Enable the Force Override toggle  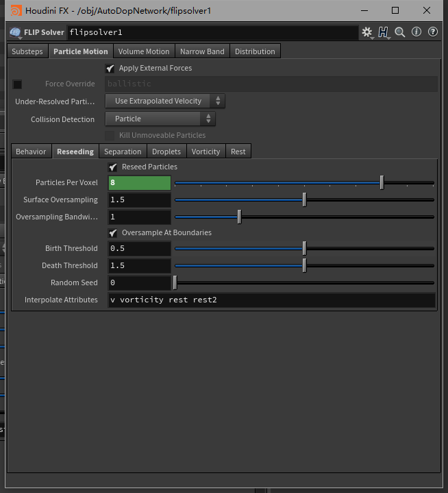[x=17, y=84]
